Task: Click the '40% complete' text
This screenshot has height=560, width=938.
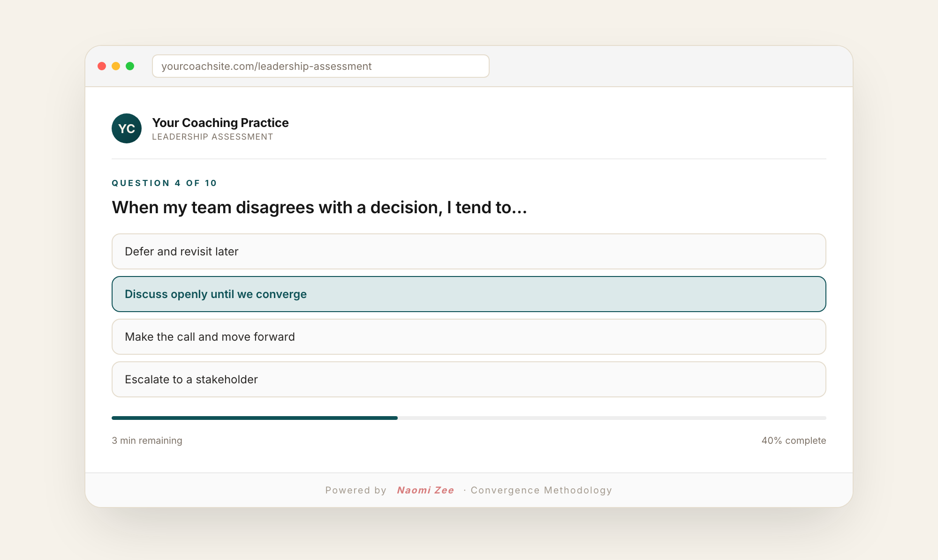Action: click(794, 441)
